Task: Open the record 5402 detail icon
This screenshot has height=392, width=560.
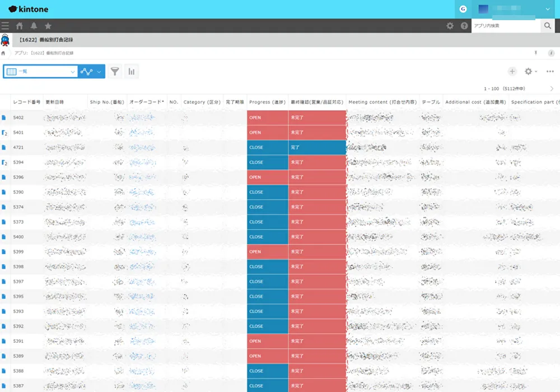Action: [4, 118]
